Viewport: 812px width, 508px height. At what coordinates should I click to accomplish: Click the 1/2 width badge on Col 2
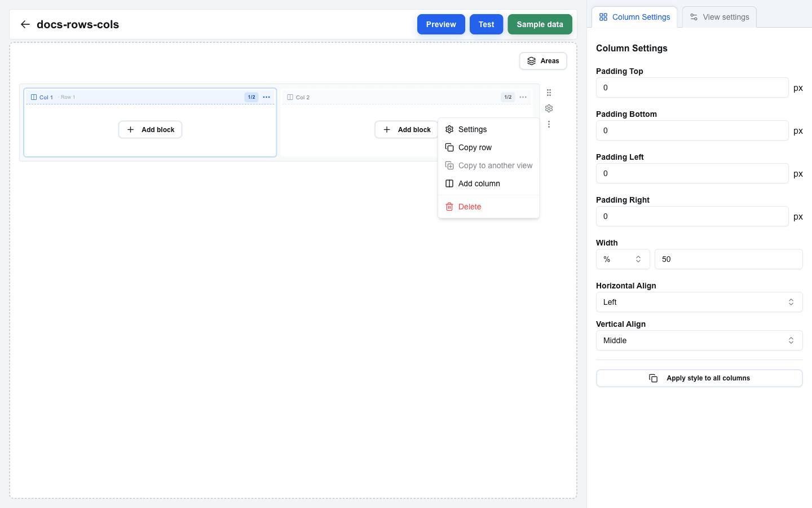pyautogui.click(x=508, y=97)
